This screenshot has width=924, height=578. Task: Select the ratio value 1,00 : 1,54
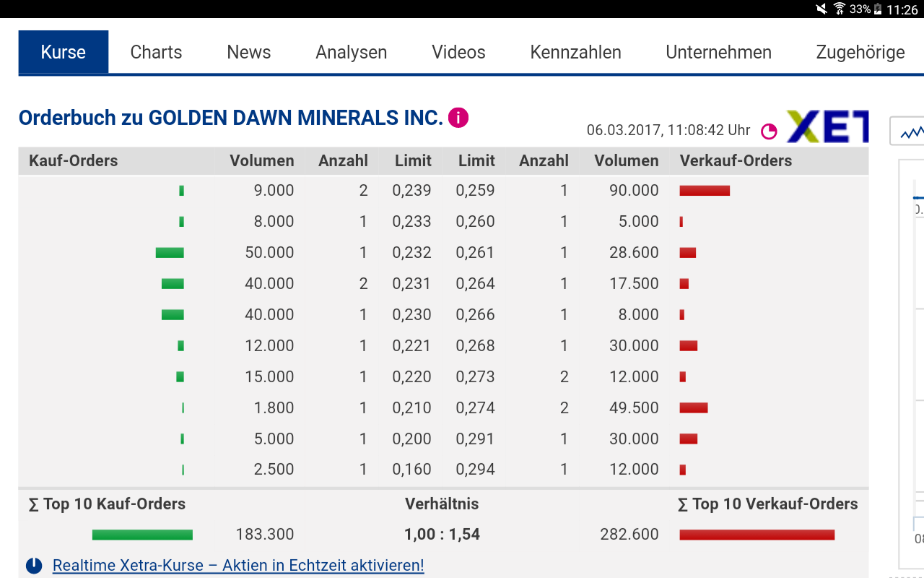coord(442,535)
